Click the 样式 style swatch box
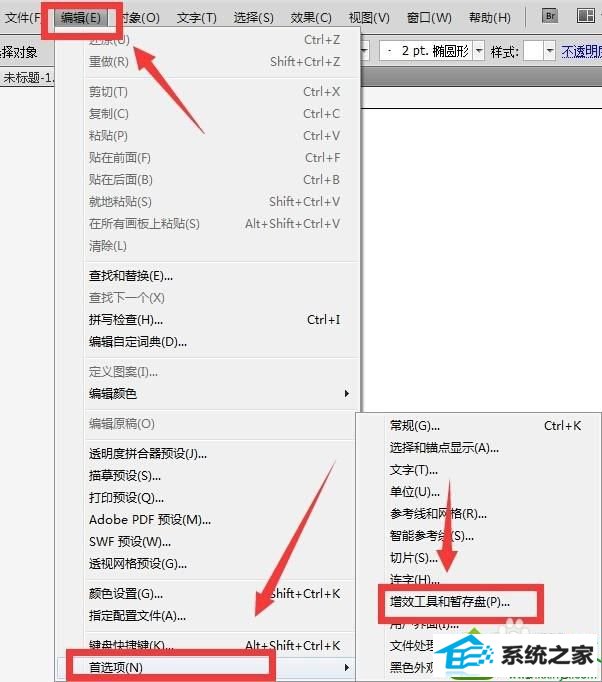 click(x=533, y=50)
